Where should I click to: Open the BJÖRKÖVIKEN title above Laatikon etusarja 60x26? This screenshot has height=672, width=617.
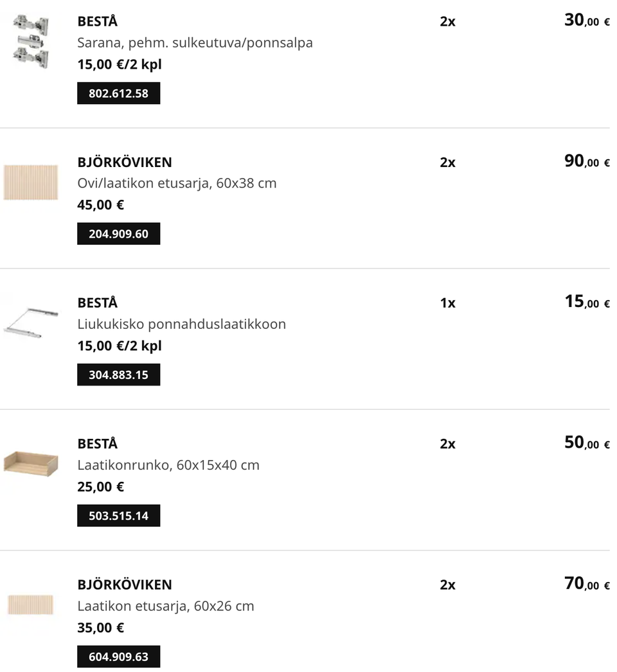(125, 585)
